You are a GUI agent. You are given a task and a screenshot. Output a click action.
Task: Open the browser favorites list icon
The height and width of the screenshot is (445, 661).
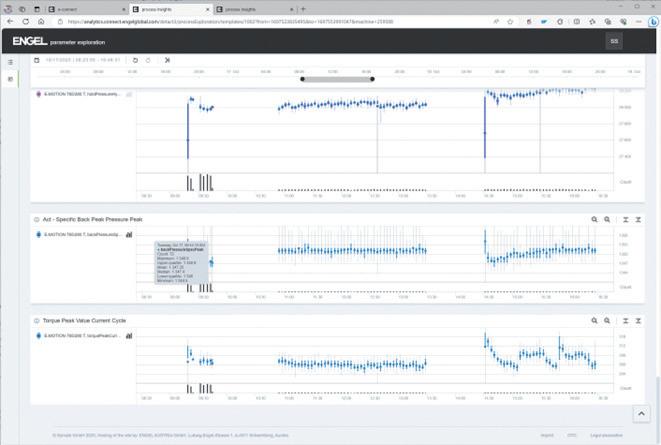592,21
